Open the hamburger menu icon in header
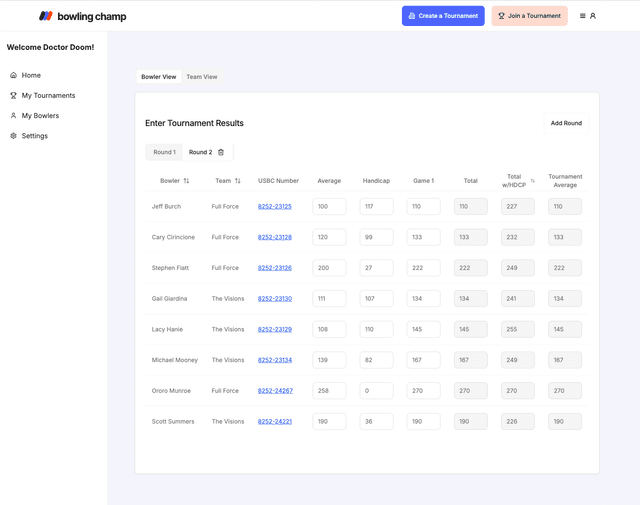The image size is (640, 505). click(x=582, y=16)
